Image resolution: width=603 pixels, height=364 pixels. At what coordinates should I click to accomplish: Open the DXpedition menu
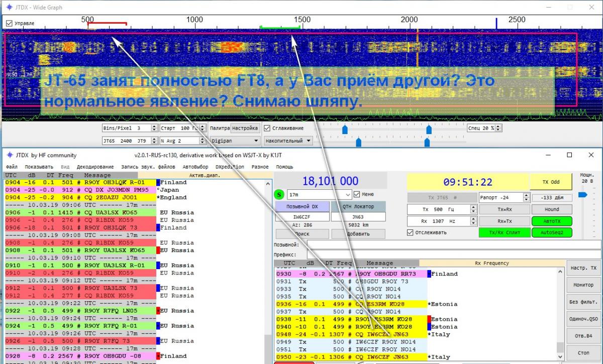(x=230, y=167)
